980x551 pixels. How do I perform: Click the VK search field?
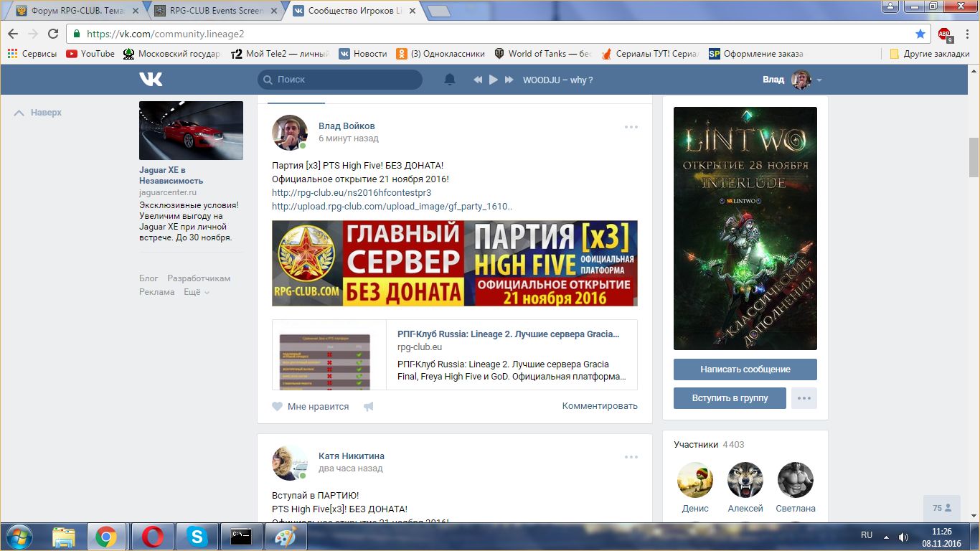click(340, 80)
